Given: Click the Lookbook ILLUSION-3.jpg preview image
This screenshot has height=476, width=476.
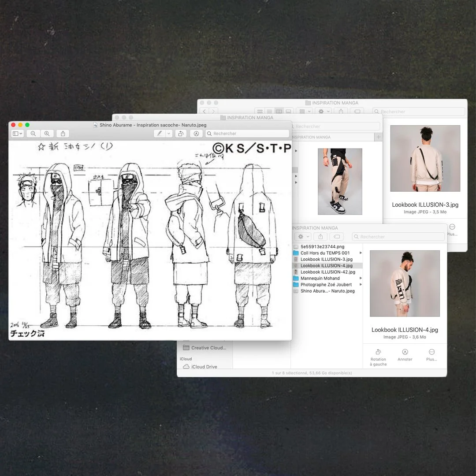Looking at the screenshot, I should pyautogui.click(x=425, y=158).
